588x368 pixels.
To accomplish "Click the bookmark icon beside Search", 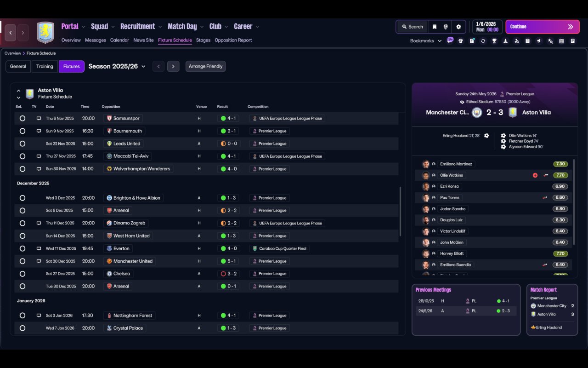I will coord(434,27).
